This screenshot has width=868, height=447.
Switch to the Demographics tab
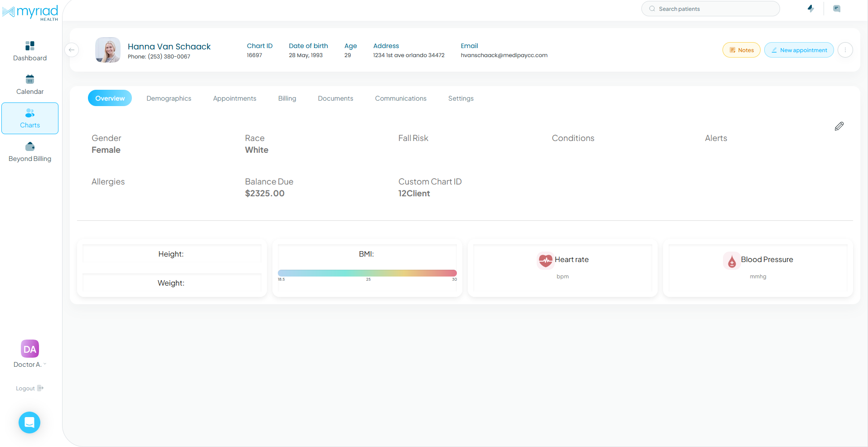point(169,98)
